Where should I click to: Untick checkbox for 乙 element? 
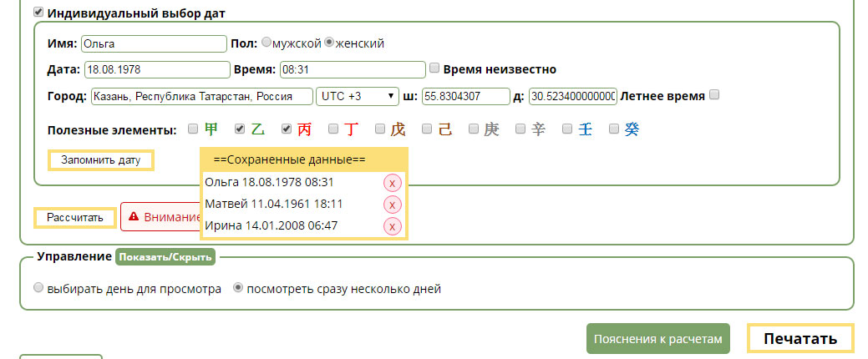pyautogui.click(x=240, y=129)
